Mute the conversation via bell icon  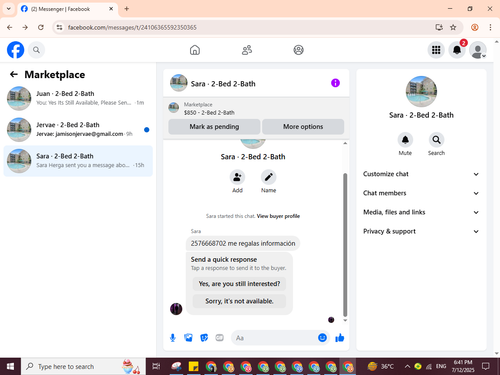tap(405, 140)
